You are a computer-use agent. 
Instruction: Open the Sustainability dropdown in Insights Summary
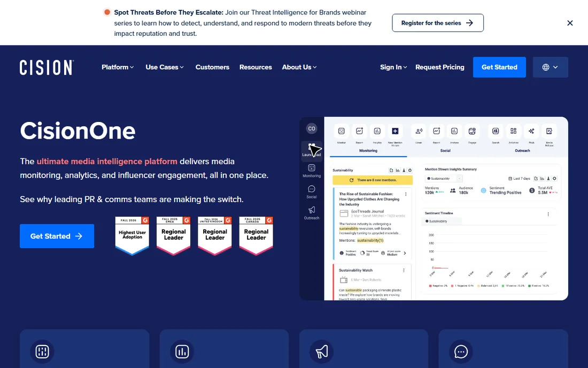[444, 179]
